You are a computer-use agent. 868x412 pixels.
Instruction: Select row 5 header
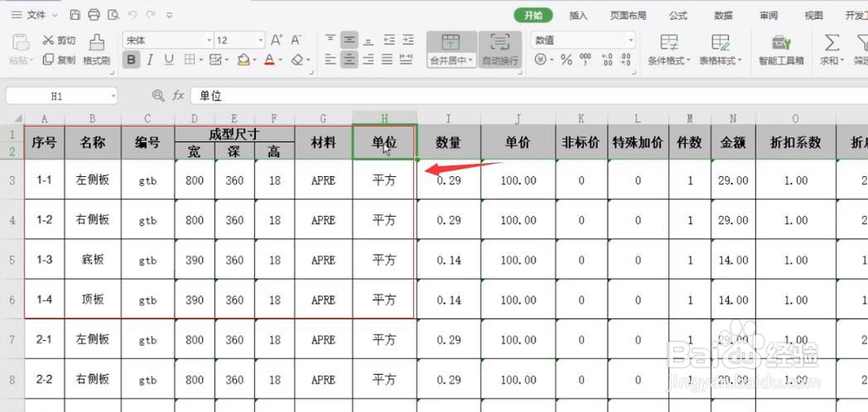tap(12, 259)
